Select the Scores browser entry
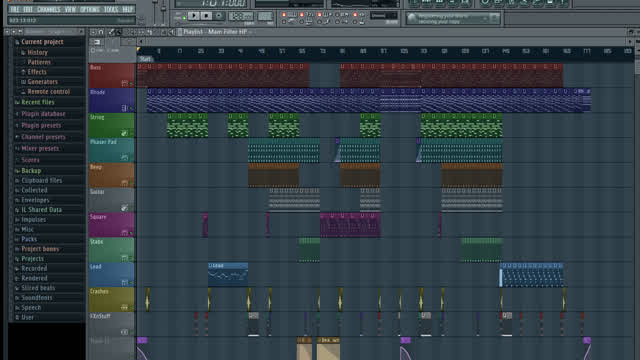640x360 pixels. (31, 160)
